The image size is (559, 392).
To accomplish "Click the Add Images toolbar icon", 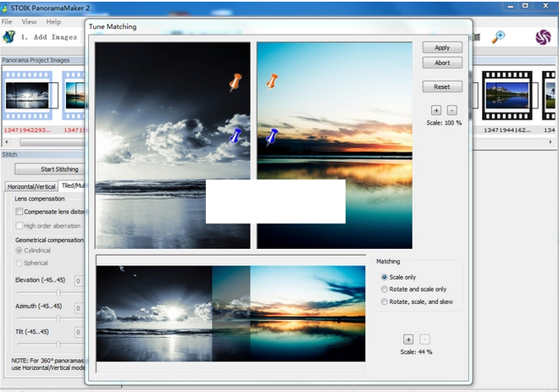I will pos(9,36).
